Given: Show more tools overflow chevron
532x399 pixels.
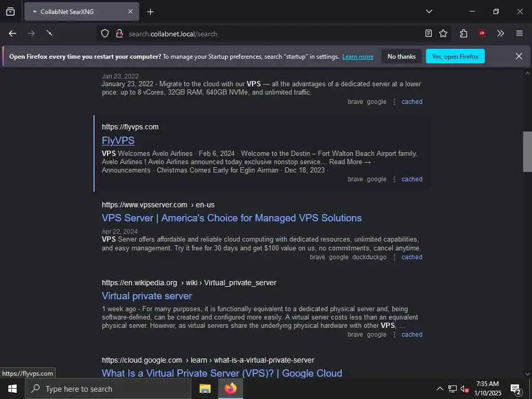Looking at the screenshot, I should (500, 33).
